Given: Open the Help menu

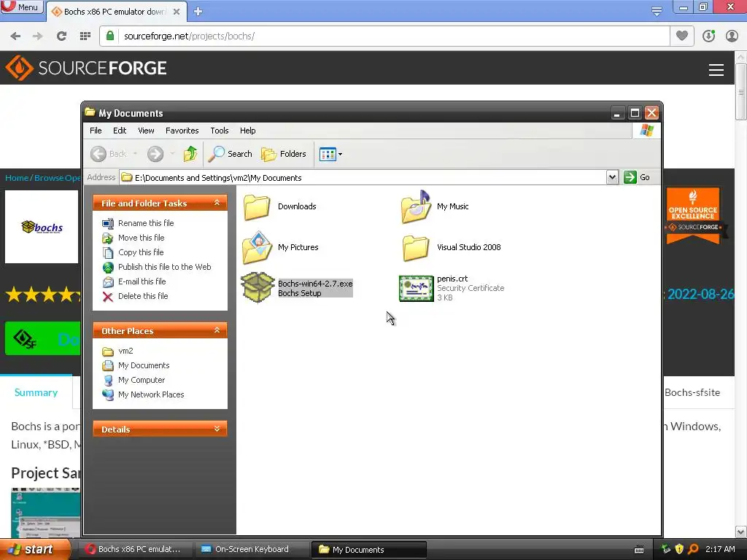Looking at the screenshot, I should [247, 131].
